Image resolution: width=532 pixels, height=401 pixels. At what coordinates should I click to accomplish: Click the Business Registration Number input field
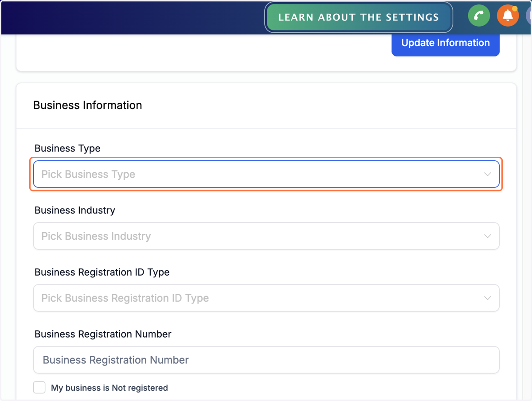(266, 360)
